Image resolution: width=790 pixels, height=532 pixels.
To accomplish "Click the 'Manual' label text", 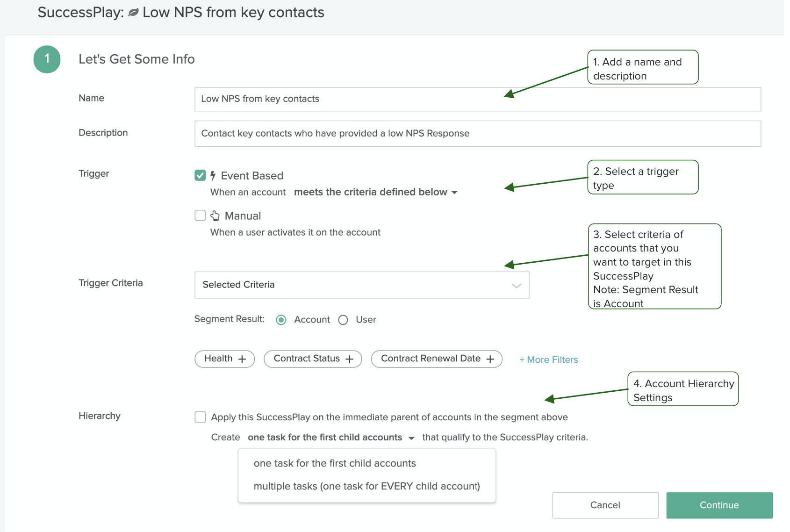I will (x=243, y=216).
